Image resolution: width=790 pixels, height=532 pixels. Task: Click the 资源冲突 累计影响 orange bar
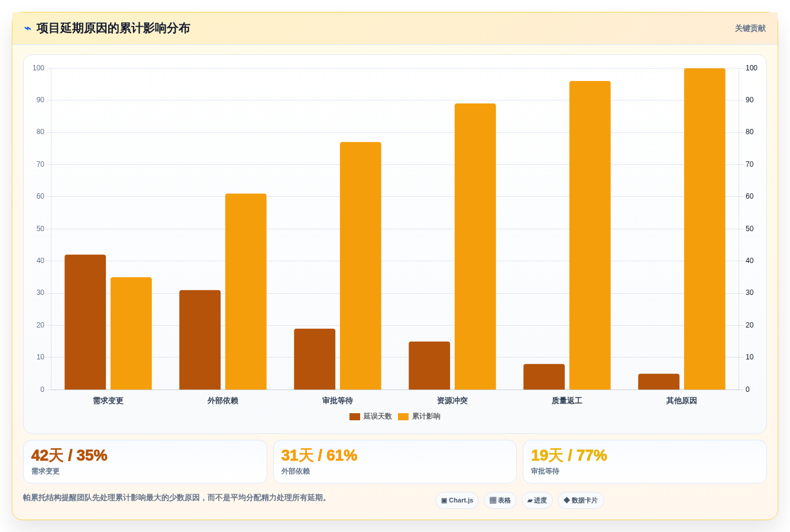475,246
